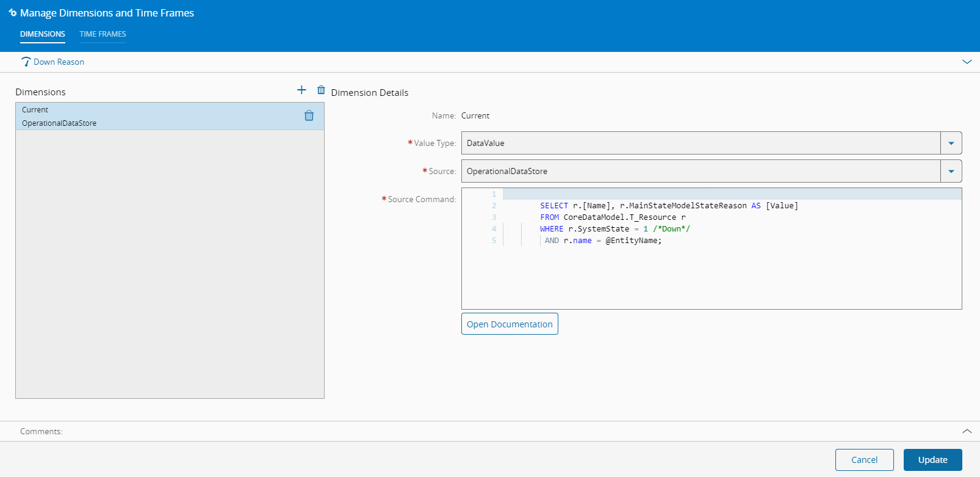The image size is (980, 477).
Task: Delete the Current dimension using its row trash icon
Action: click(309, 115)
